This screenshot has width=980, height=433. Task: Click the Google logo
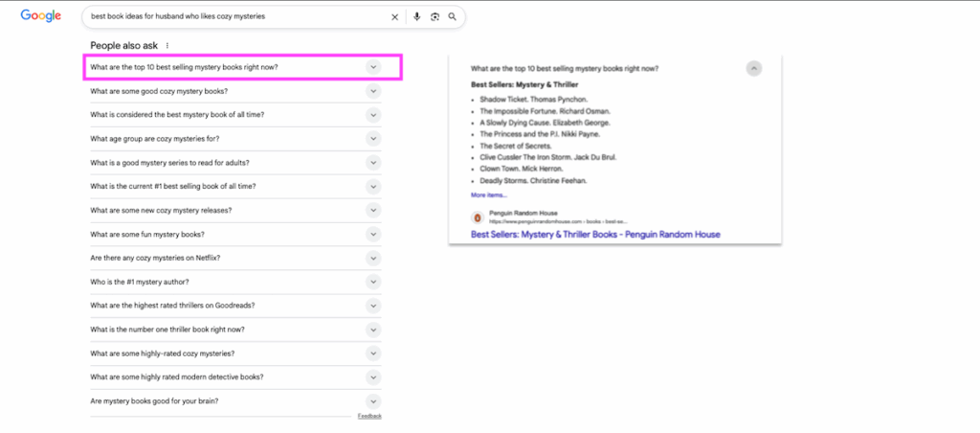pos(40,16)
